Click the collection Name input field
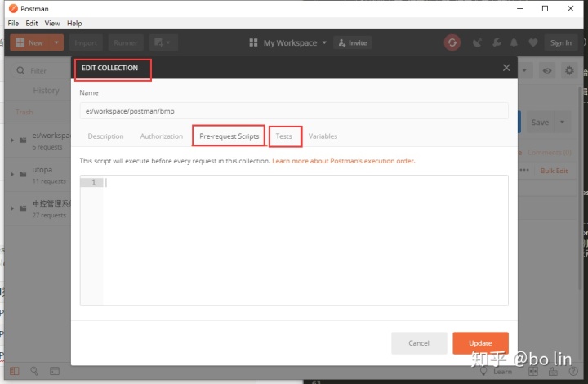 point(294,111)
